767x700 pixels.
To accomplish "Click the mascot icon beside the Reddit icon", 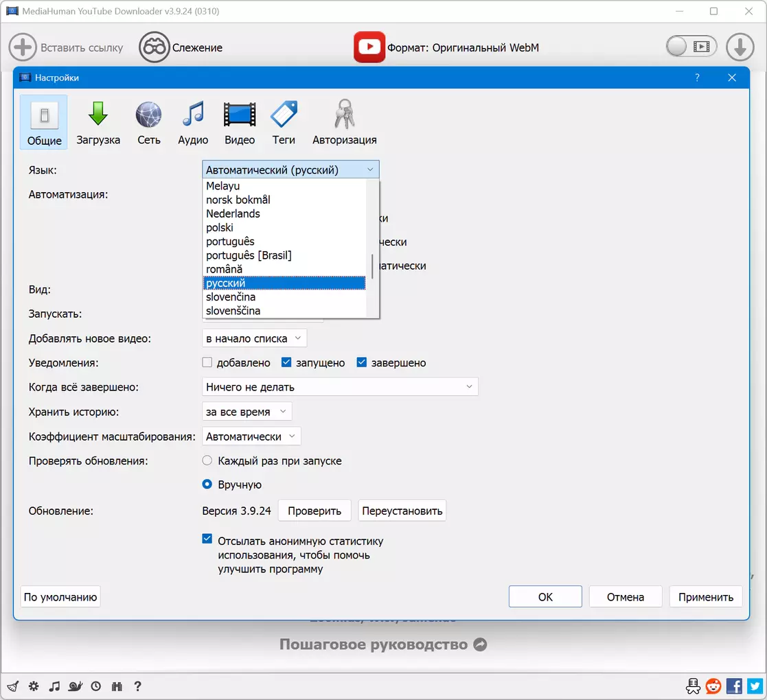I will pos(693,686).
